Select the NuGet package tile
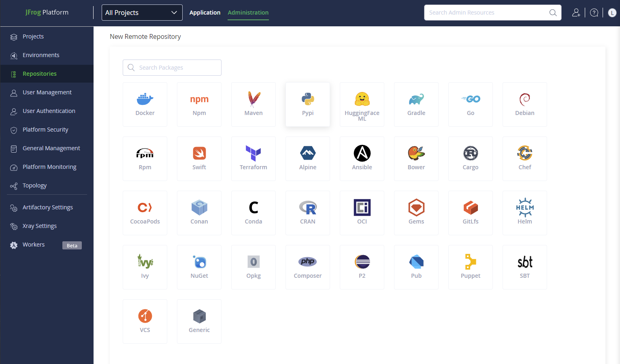Viewport: 620px width, 364px height. [199, 267]
